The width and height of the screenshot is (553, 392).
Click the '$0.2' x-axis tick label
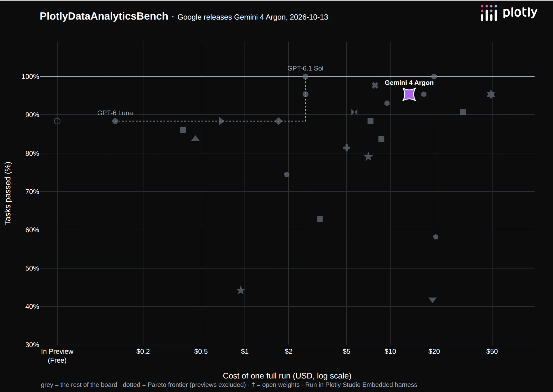click(143, 351)
